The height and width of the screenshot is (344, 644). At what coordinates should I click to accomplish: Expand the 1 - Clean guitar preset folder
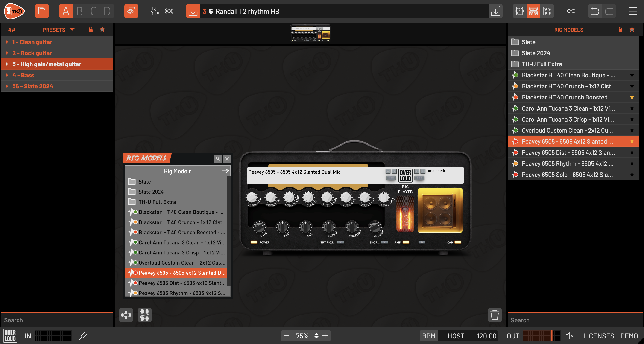tap(7, 42)
